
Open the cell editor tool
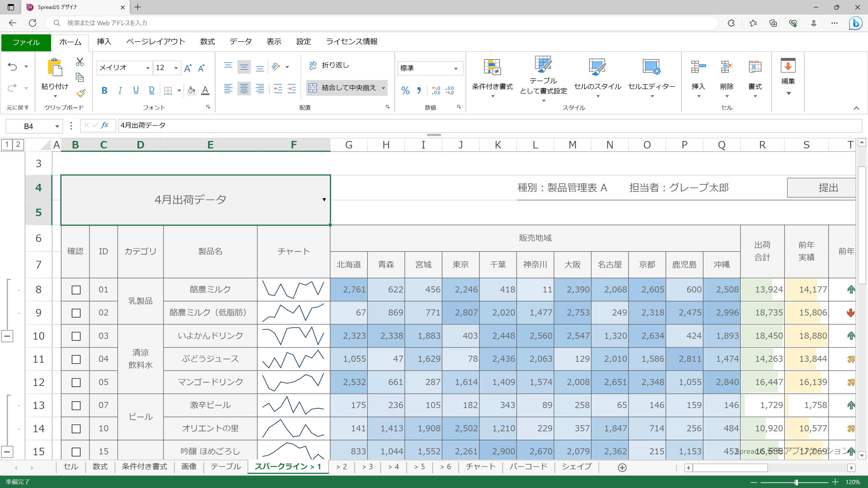(652, 78)
